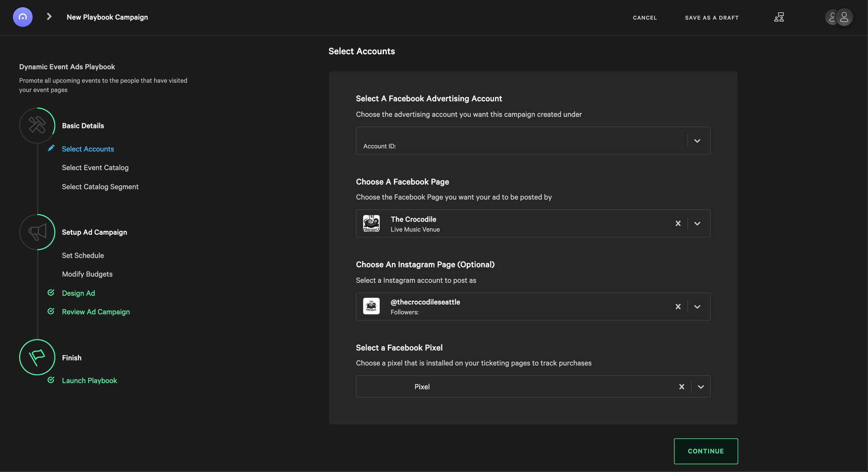Viewport: 868px width, 472px height.
Task: Clear the selected Facebook page The Crocodile
Action: click(x=678, y=223)
